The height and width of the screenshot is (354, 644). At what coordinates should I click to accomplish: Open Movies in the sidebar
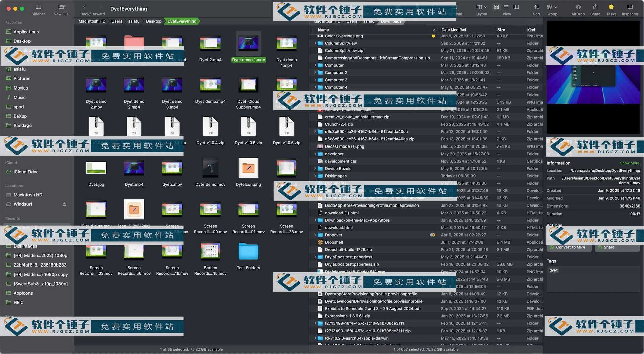21,88
